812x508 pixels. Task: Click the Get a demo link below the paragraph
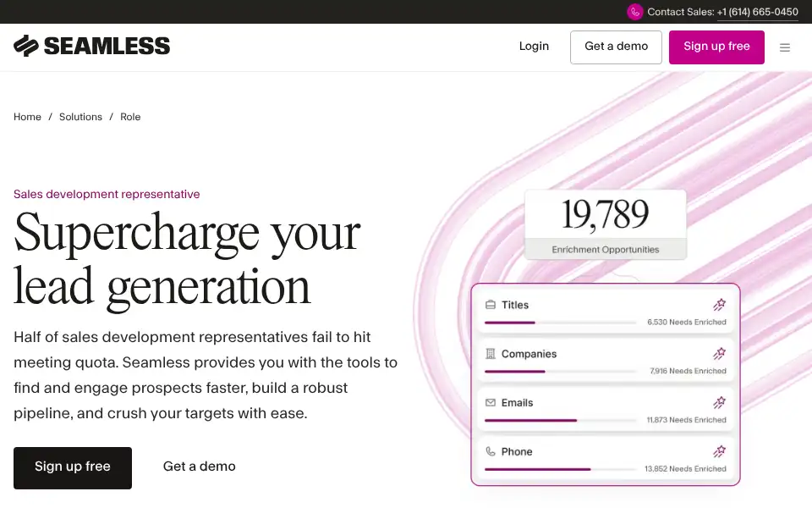[x=200, y=467]
